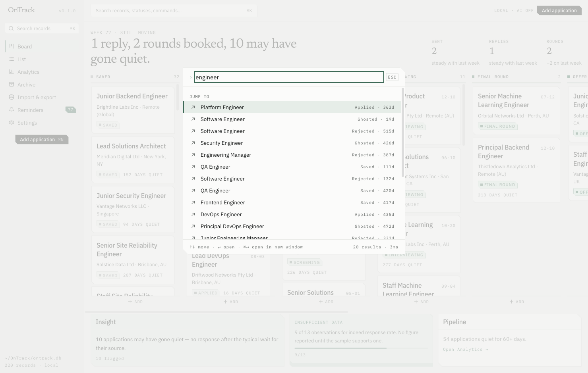
Task: Click the arrow icon next to Security Engineer
Action: (193, 143)
